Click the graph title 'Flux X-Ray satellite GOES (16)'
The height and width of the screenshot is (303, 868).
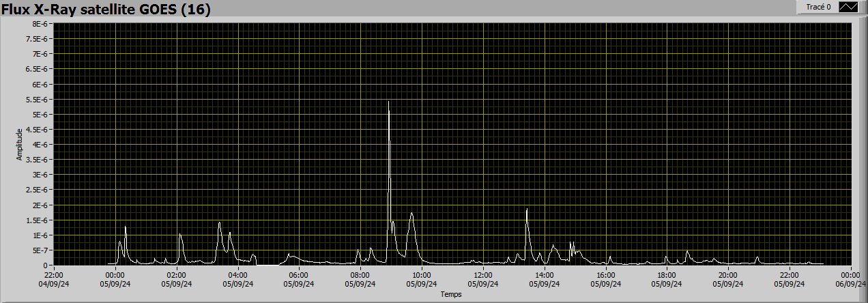point(106,9)
